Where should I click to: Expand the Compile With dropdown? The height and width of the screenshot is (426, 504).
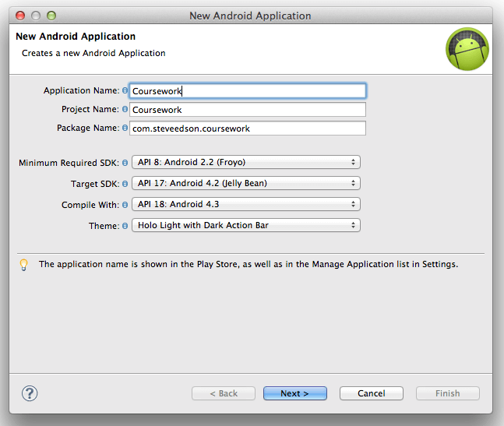[x=245, y=205]
